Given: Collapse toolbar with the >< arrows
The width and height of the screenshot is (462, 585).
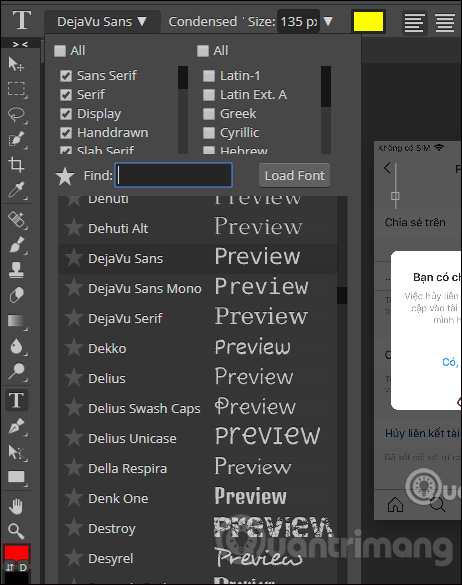Looking at the screenshot, I should point(20,44).
